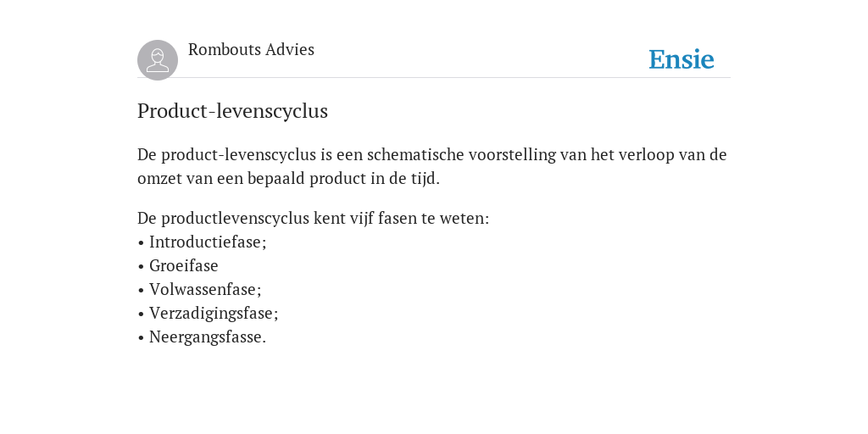This screenshot has width=868, height=434.
Task: Open the Rombouts Advies author name
Action: click(x=251, y=50)
